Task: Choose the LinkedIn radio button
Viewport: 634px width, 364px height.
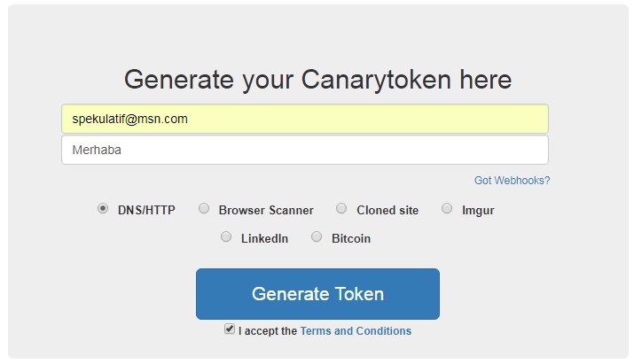Action: click(x=226, y=237)
